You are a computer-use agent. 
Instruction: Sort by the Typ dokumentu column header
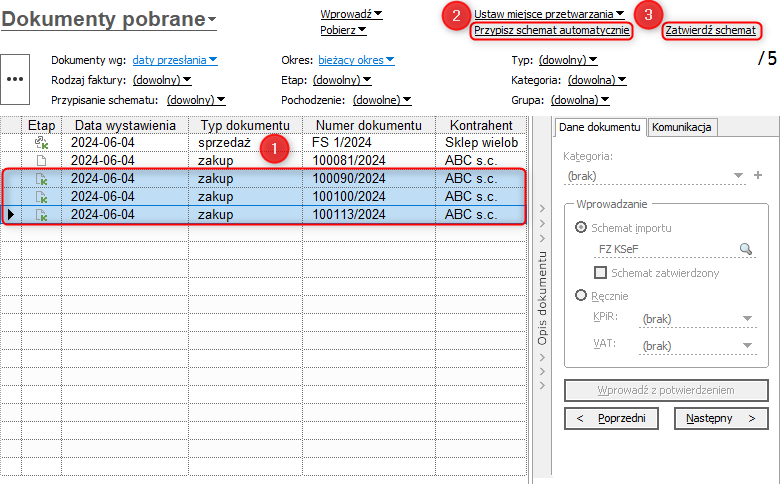pyautogui.click(x=245, y=125)
